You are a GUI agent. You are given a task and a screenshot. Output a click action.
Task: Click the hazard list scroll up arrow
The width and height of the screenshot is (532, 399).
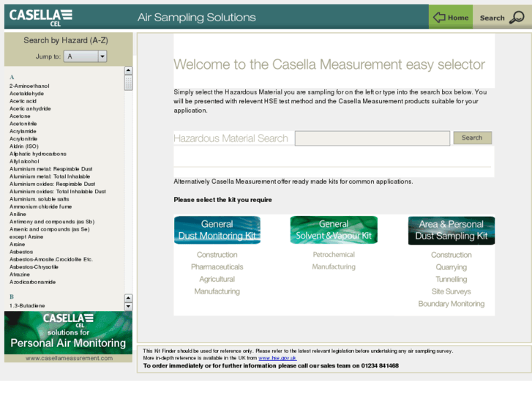click(x=128, y=71)
